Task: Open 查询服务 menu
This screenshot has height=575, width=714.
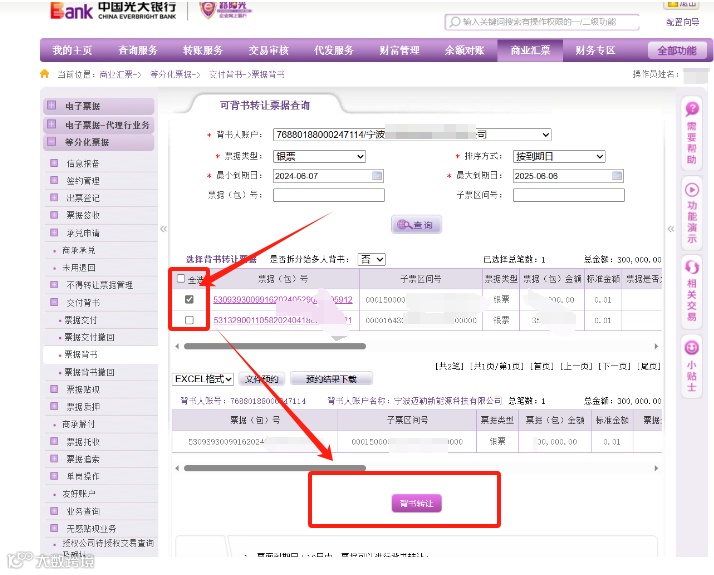Action: point(138,51)
